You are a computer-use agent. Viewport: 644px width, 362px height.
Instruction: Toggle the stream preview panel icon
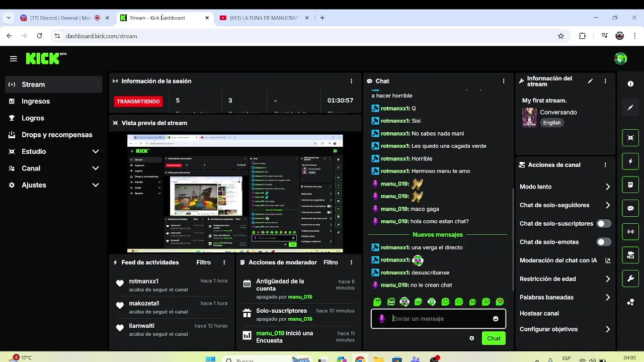[x=630, y=138]
